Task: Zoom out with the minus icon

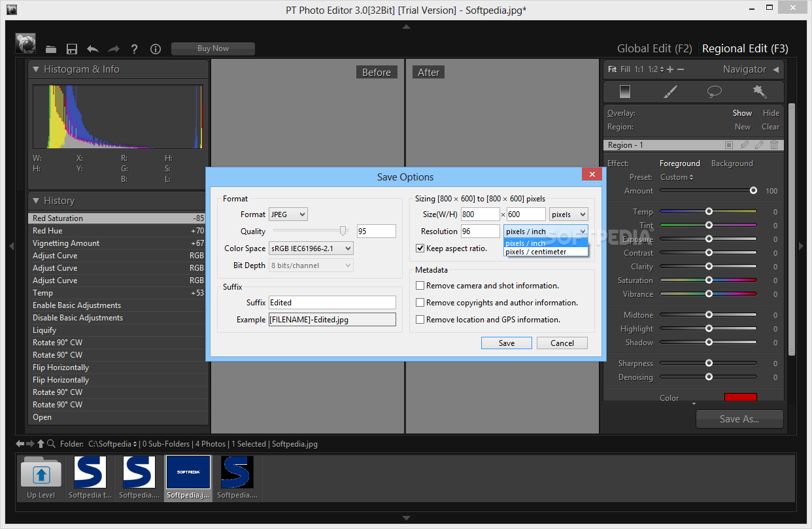Action: point(680,69)
